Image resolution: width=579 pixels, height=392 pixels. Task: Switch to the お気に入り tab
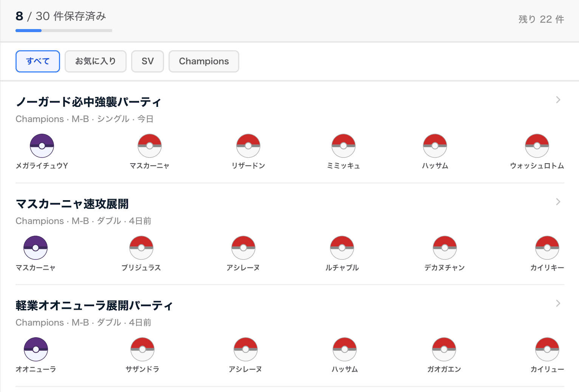(96, 61)
